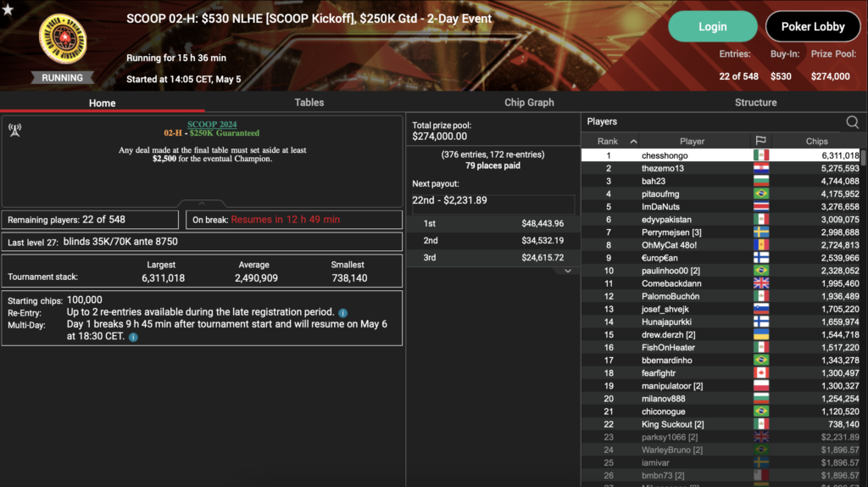Collapse the tournament description panel
The image size is (868, 487).
[202, 204]
